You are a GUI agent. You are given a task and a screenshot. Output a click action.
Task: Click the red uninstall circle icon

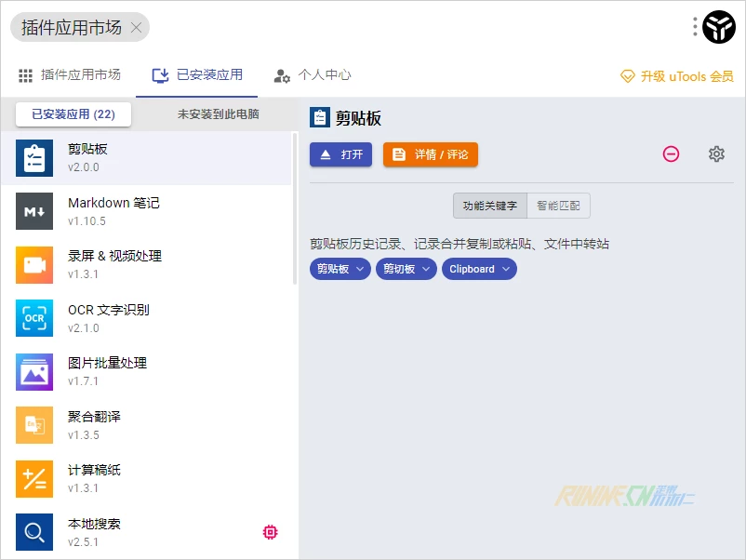click(671, 154)
